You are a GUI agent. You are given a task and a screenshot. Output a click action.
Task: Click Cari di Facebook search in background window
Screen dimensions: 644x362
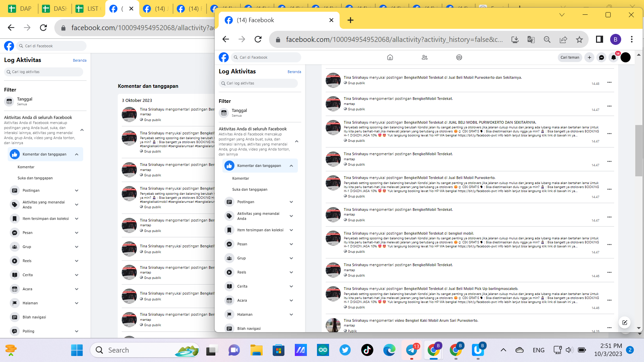(51, 46)
